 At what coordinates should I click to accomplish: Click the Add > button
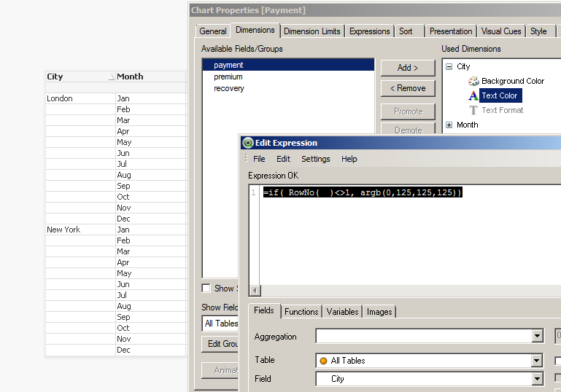(408, 68)
